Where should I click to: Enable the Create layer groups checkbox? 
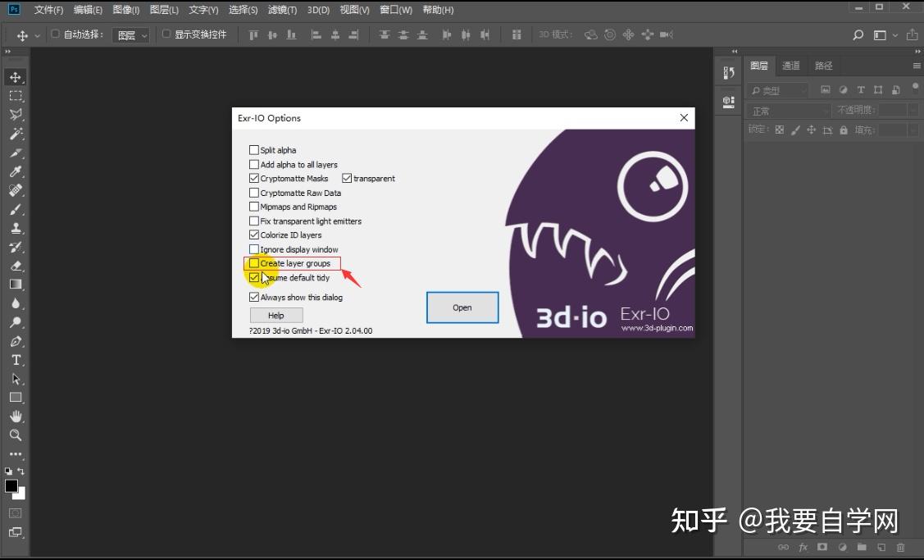254,263
